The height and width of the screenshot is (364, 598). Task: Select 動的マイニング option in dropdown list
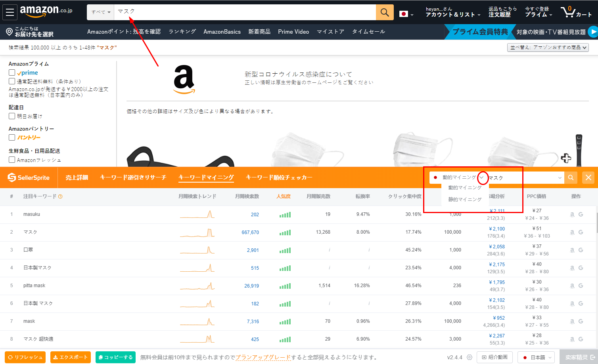(x=465, y=188)
